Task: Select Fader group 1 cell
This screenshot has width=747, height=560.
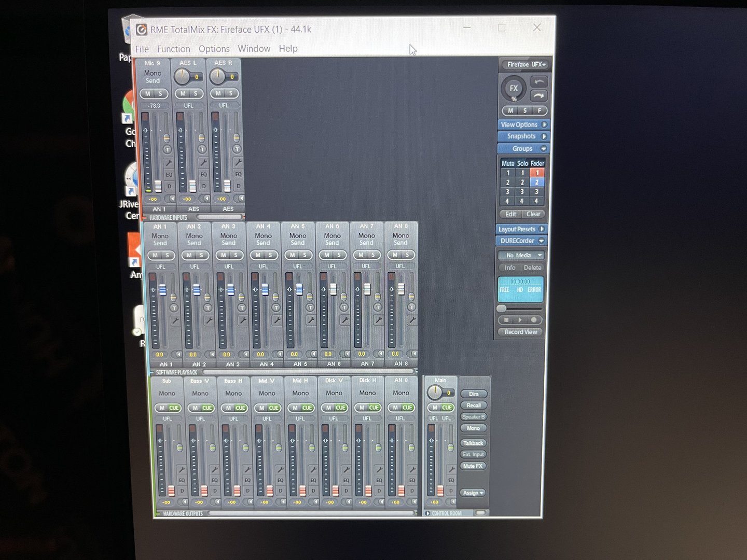Action: tap(537, 173)
